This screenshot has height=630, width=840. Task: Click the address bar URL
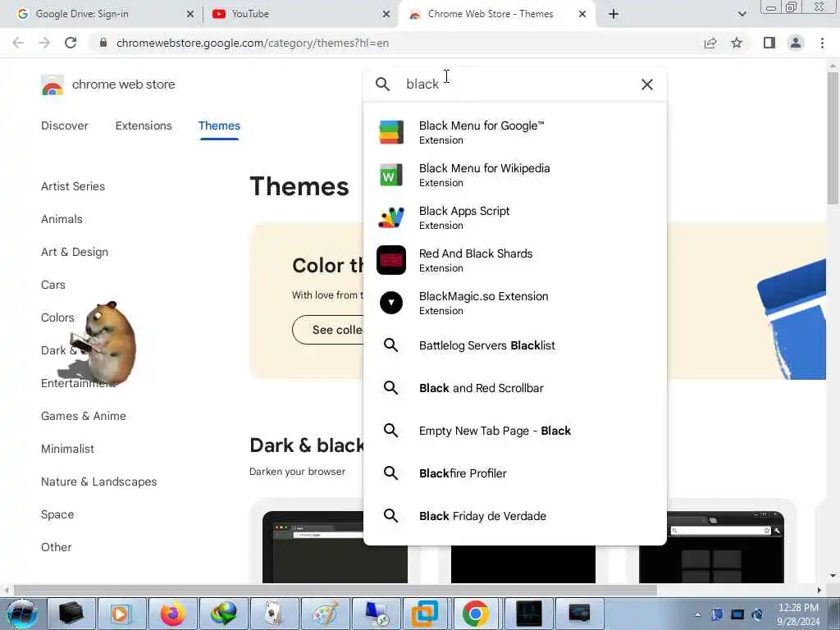click(253, 43)
